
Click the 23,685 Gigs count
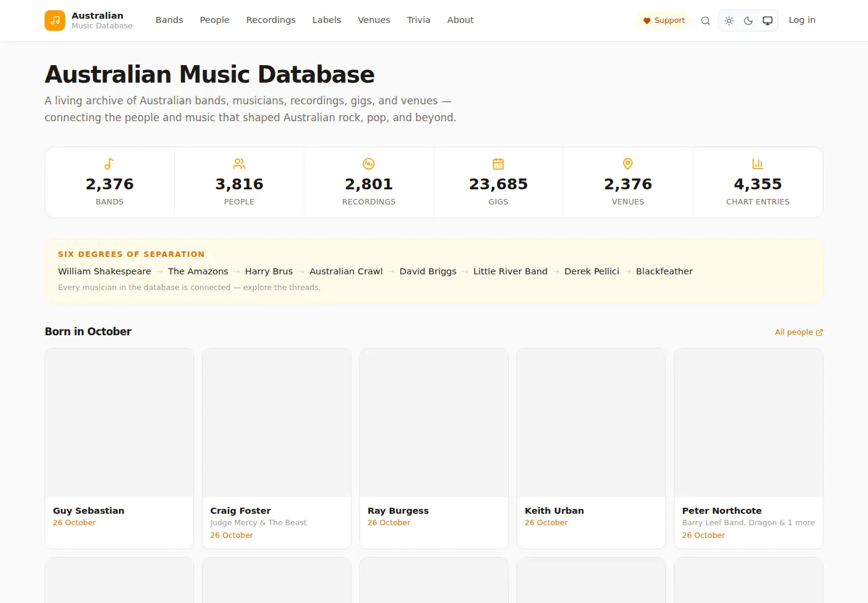click(498, 184)
